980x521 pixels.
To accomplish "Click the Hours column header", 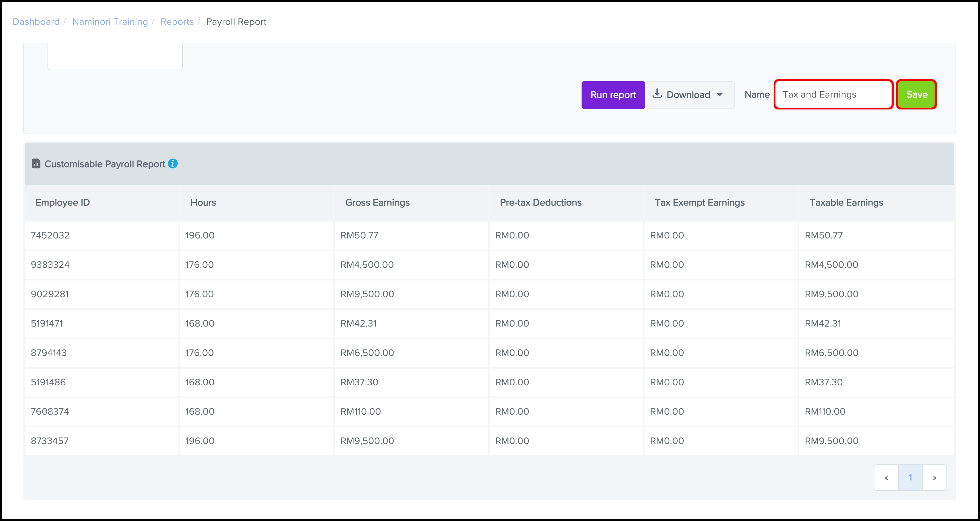I will coord(203,202).
